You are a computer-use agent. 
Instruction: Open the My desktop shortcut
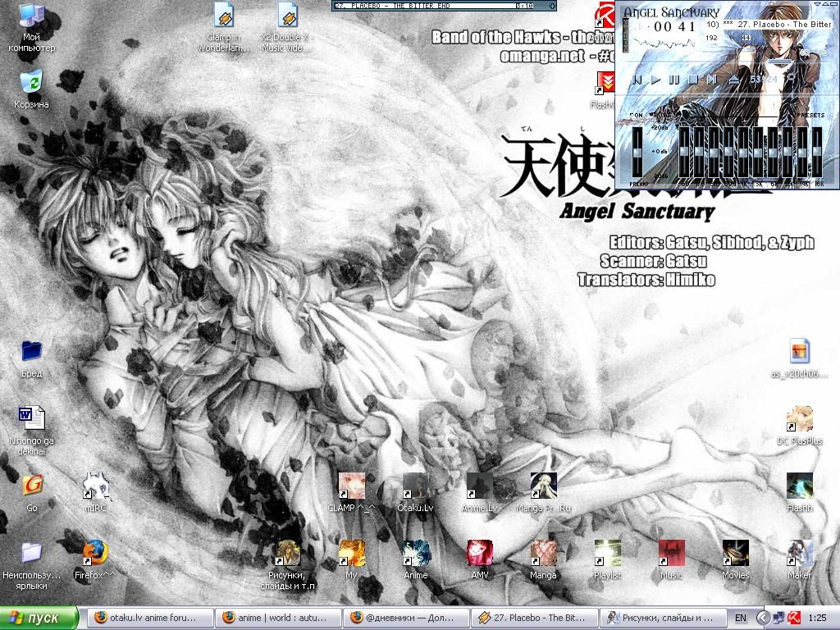coord(351,560)
